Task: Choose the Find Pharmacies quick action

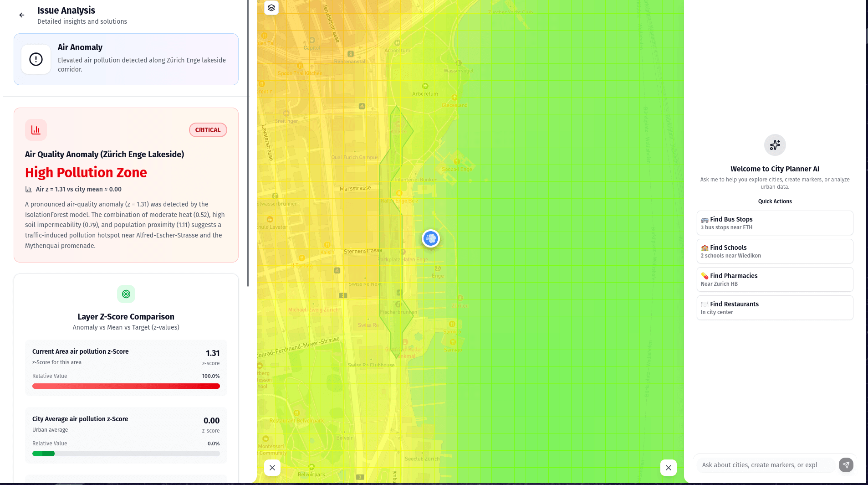Action: pos(775,279)
